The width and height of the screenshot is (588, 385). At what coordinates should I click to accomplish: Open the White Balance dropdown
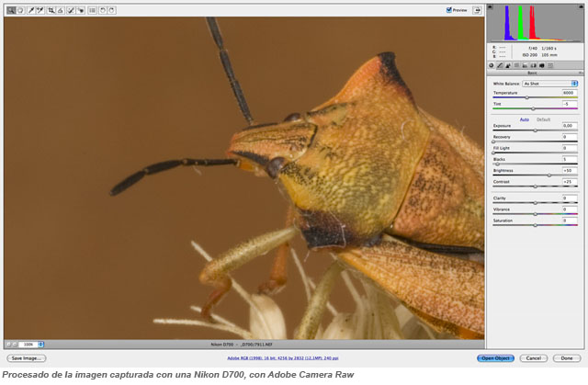click(549, 84)
